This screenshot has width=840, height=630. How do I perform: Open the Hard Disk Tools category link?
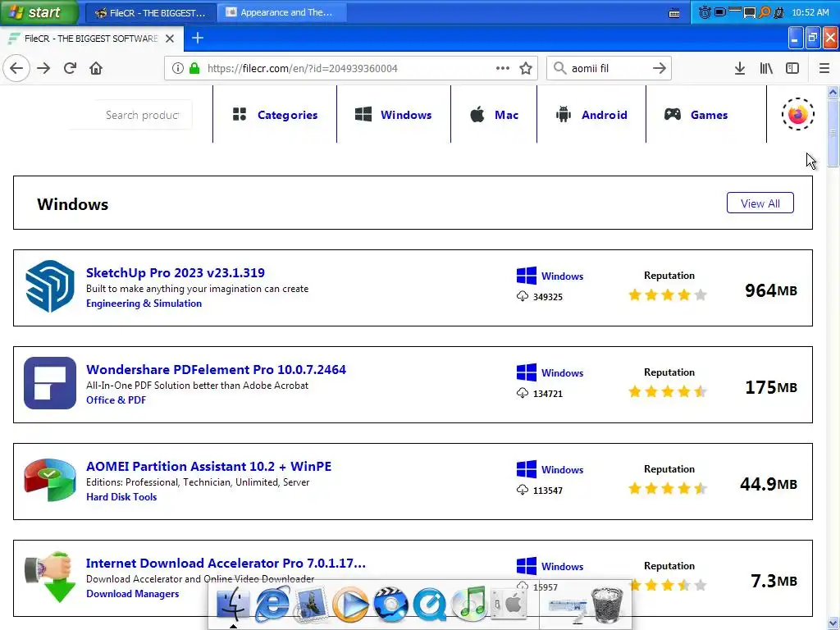[x=121, y=496]
